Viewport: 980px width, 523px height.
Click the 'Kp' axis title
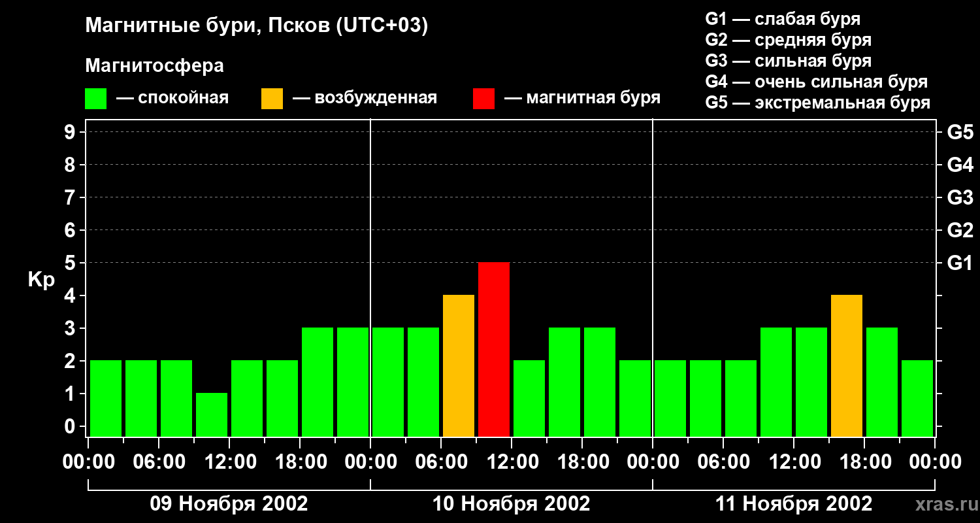pos(41,280)
